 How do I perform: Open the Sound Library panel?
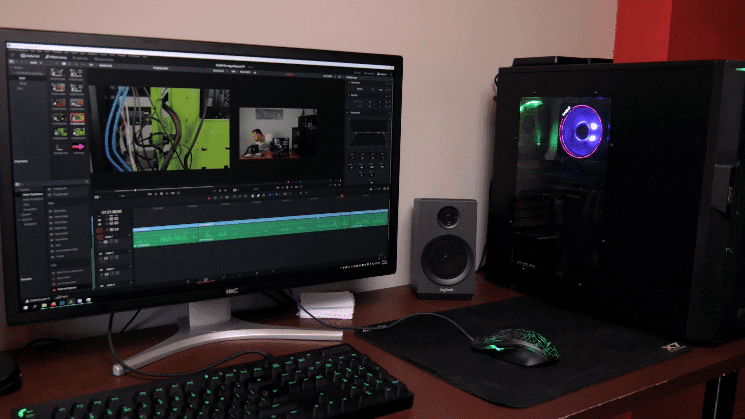pos(104,59)
